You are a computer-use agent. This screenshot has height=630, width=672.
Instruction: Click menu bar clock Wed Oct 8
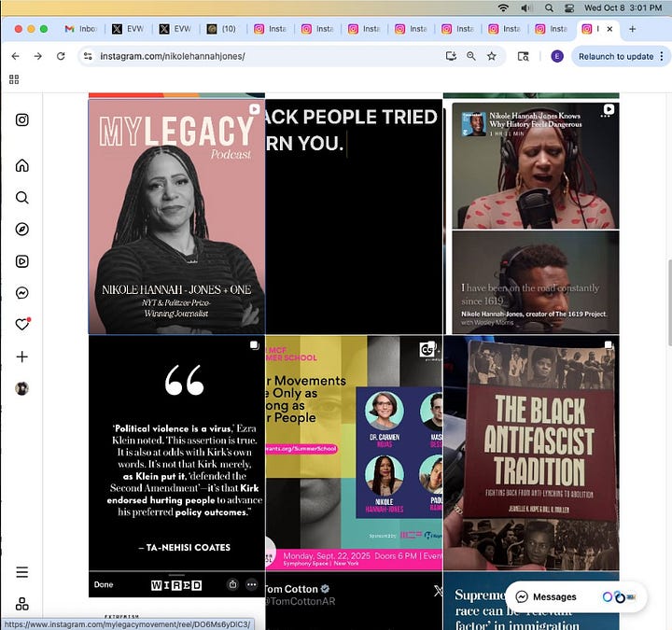pos(623,7)
